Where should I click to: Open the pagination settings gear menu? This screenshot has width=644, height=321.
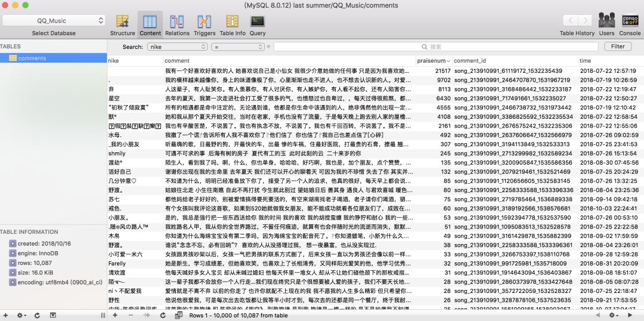(x=614, y=315)
